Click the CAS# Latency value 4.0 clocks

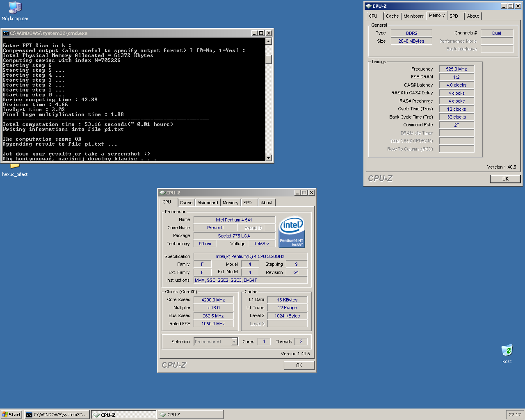click(x=457, y=85)
